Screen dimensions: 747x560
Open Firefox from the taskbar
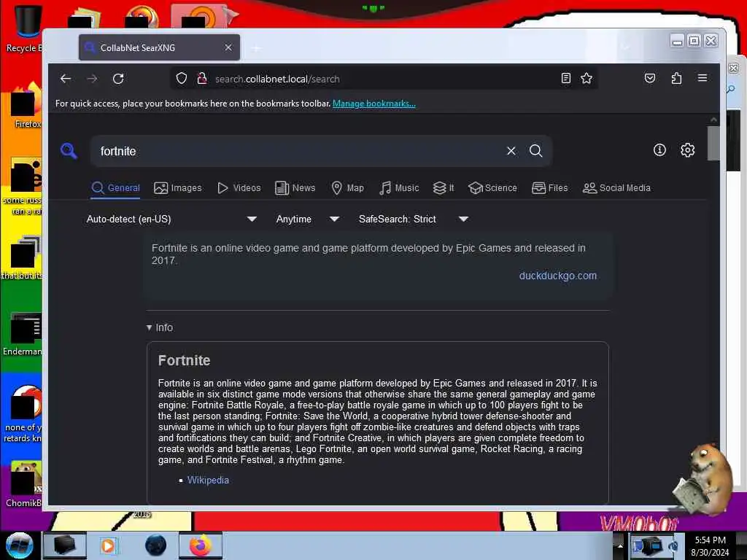[201, 545]
